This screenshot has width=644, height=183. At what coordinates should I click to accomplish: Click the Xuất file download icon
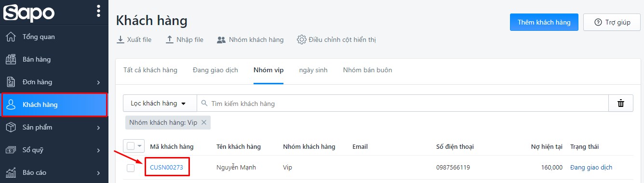tap(121, 39)
